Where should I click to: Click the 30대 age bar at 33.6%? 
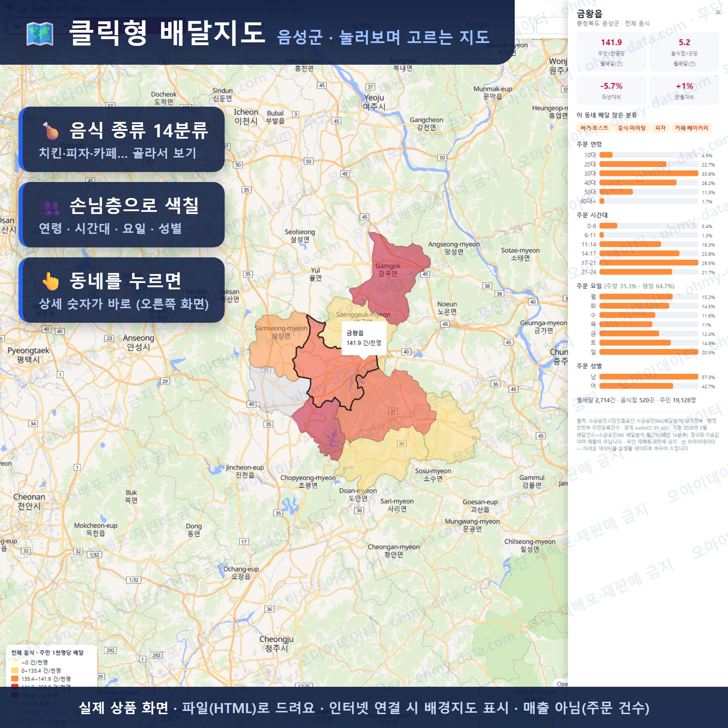648,173
